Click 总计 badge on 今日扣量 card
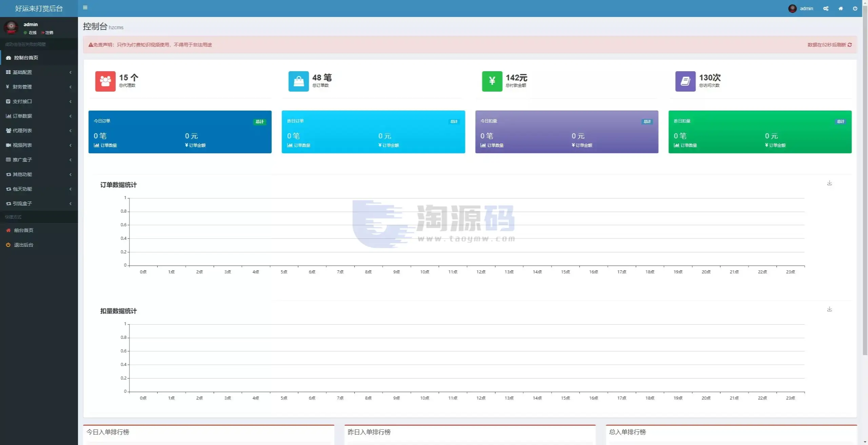 click(x=647, y=121)
